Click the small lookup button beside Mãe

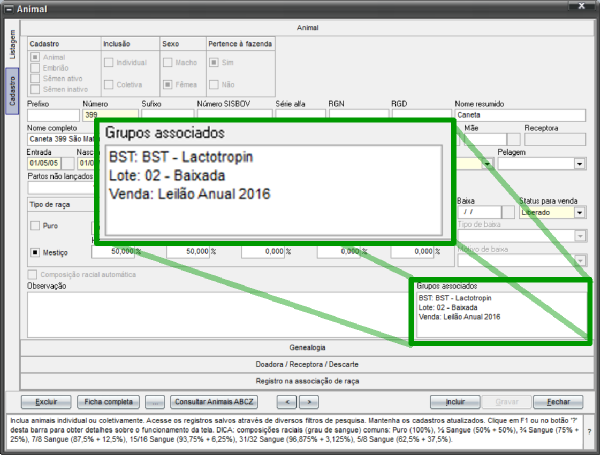tap(514, 139)
